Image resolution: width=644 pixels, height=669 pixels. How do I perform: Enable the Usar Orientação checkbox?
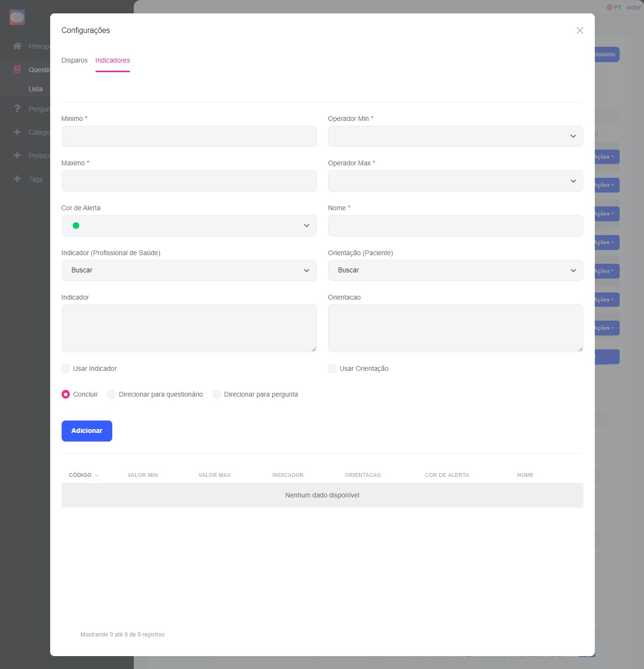[x=332, y=368]
